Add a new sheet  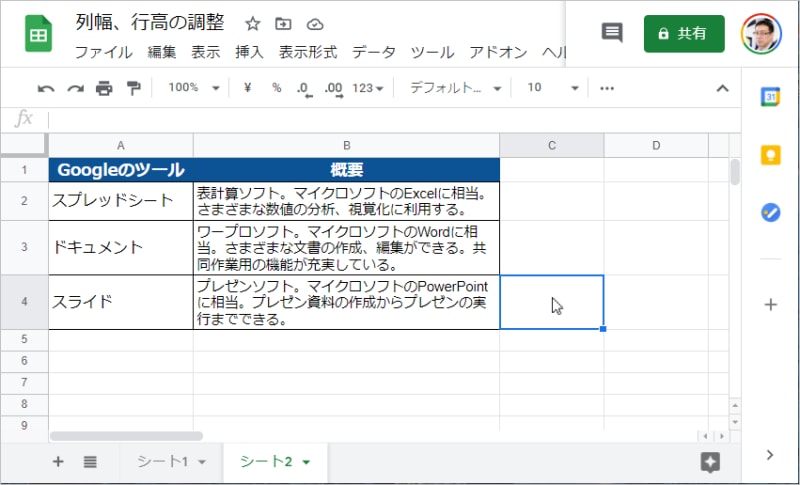[58, 462]
